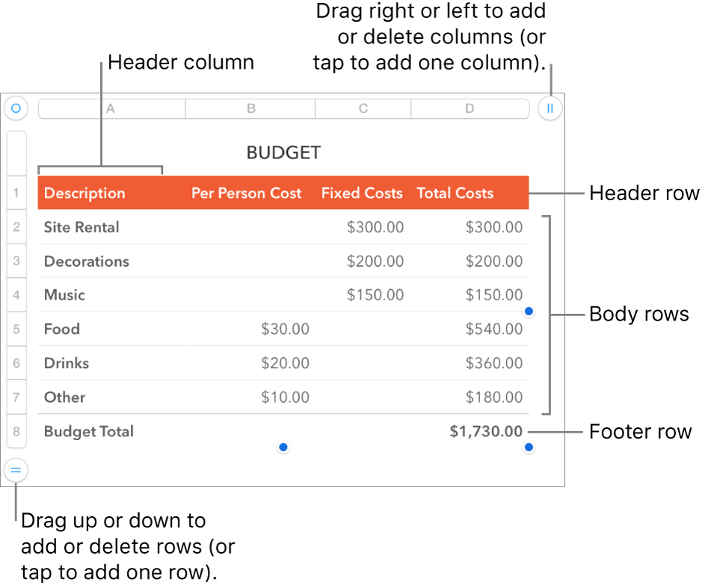Select the Site Rental cell
This screenshot has width=708, height=588.
[x=111, y=227]
